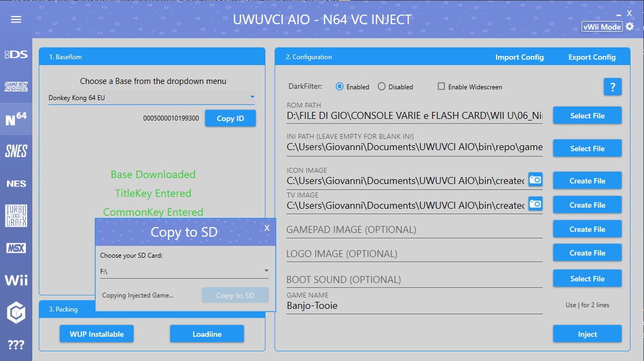644x361 pixels.
Task: Open the help question mark button
Action: [x=612, y=87]
